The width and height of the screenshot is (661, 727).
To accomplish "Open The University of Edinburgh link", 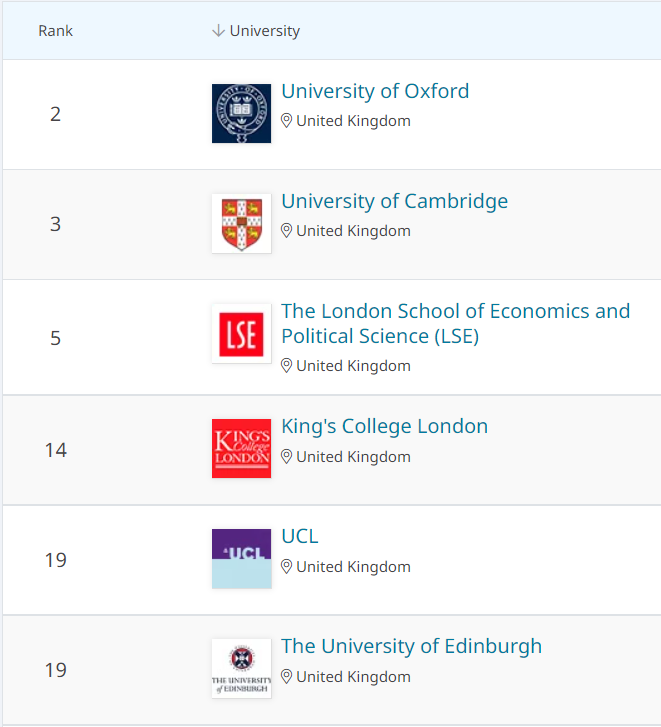I will (411, 646).
